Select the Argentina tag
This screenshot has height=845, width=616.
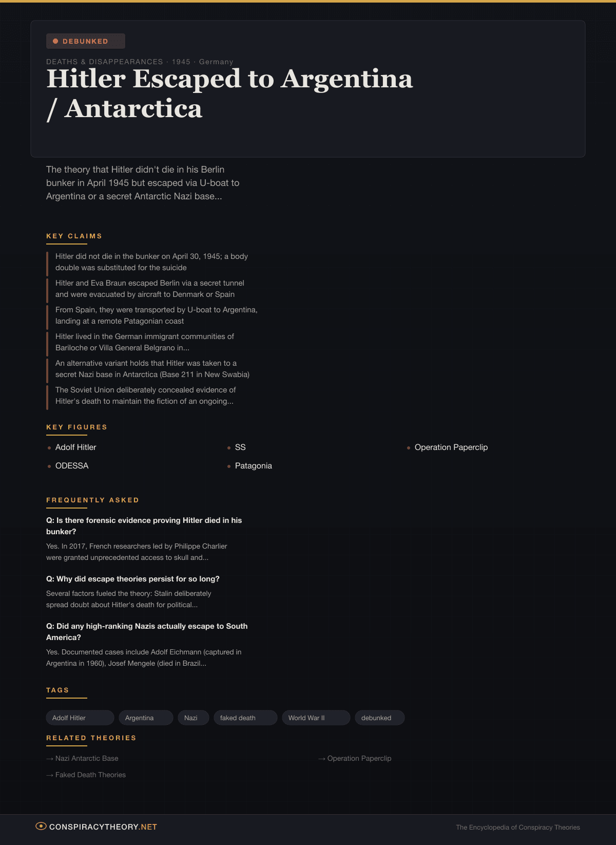point(146,718)
